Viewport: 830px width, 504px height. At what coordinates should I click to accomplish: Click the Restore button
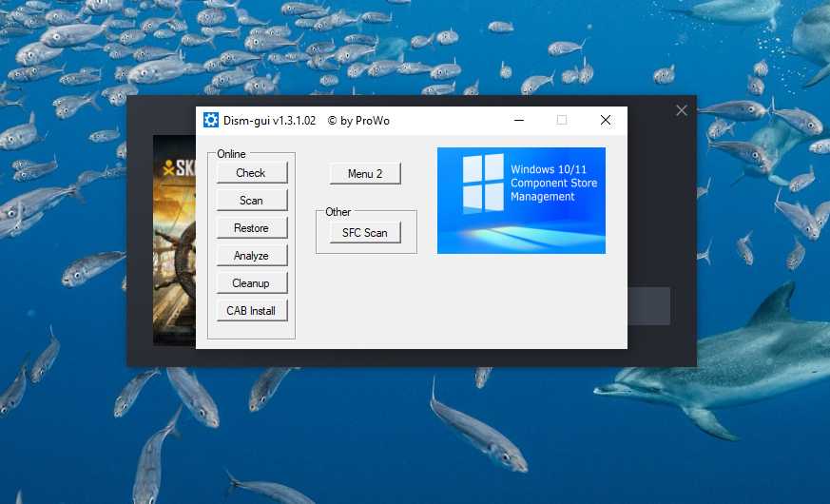coord(252,228)
